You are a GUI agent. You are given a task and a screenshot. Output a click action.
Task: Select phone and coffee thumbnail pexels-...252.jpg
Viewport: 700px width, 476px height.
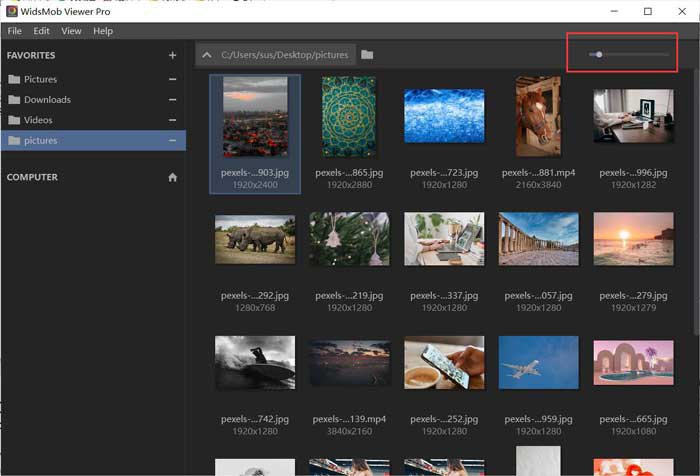(x=444, y=363)
